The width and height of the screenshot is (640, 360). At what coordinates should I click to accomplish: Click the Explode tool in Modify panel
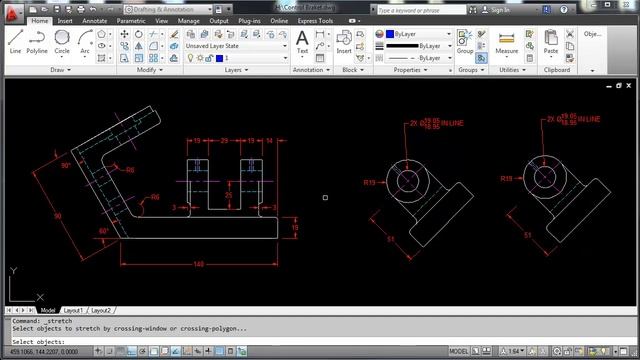pos(174,46)
